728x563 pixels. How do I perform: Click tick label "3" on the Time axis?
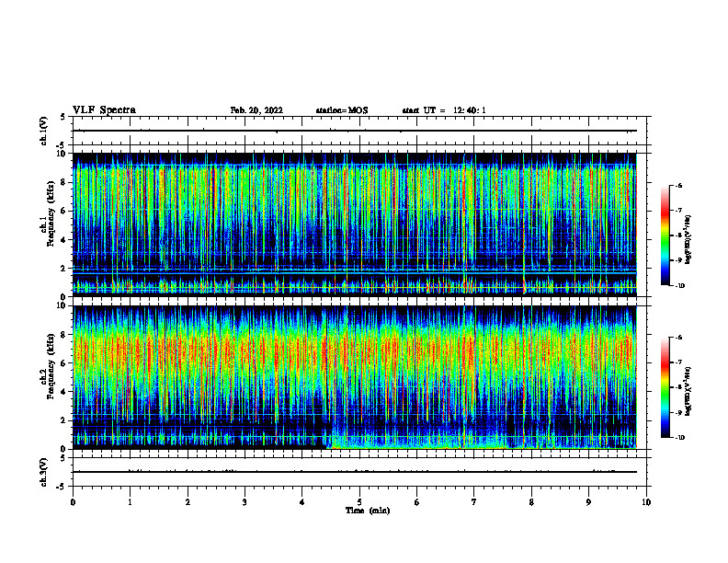(x=245, y=502)
